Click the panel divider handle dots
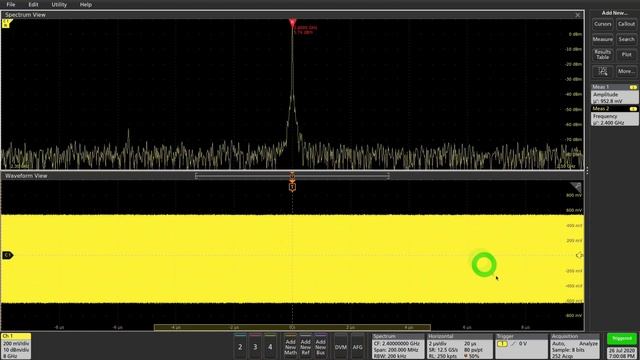Image resolution: width=640 pixels, height=360 pixels. pos(587,170)
